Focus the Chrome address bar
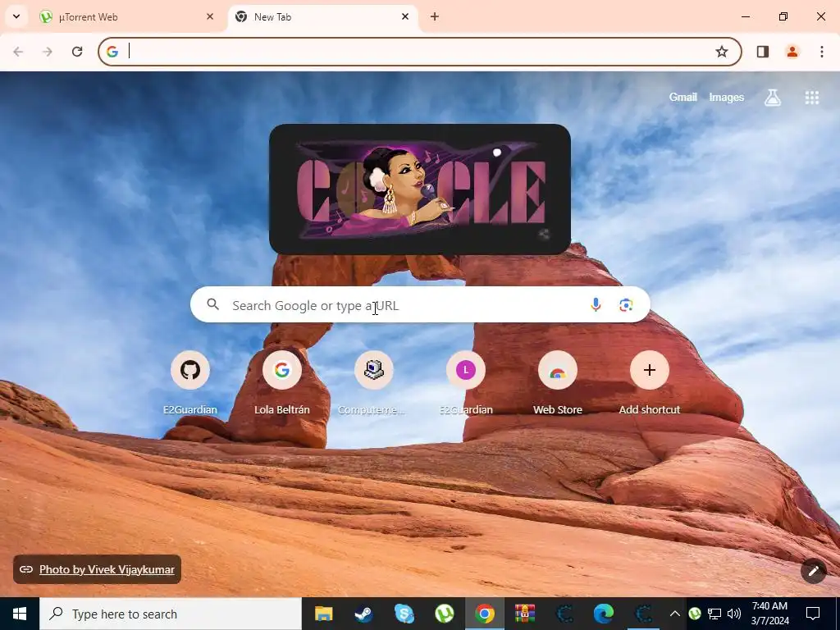840x630 pixels. [420, 52]
